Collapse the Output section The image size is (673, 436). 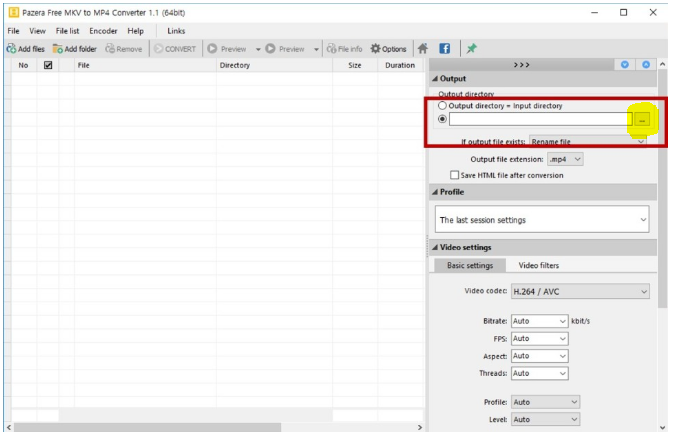pos(434,79)
